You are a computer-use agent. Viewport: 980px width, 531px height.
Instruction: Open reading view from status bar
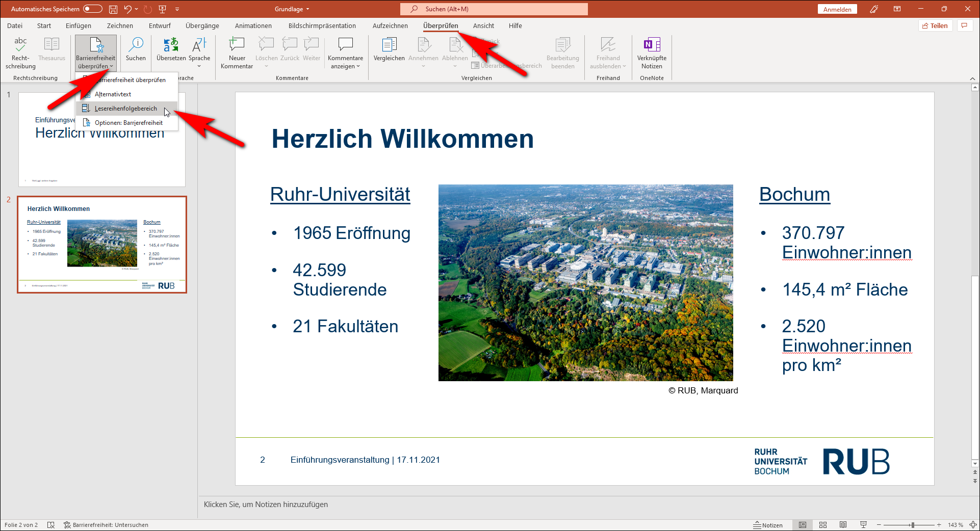843,525
